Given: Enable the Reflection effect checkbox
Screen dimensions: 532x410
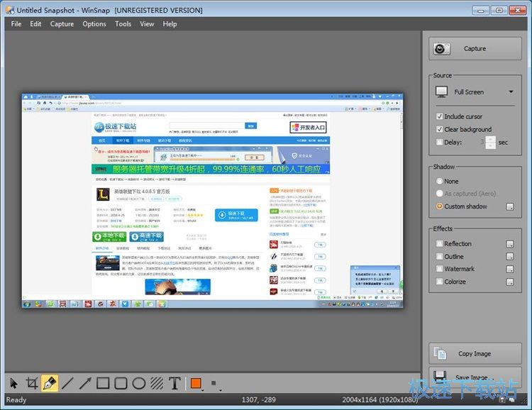Looking at the screenshot, I should [439, 244].
